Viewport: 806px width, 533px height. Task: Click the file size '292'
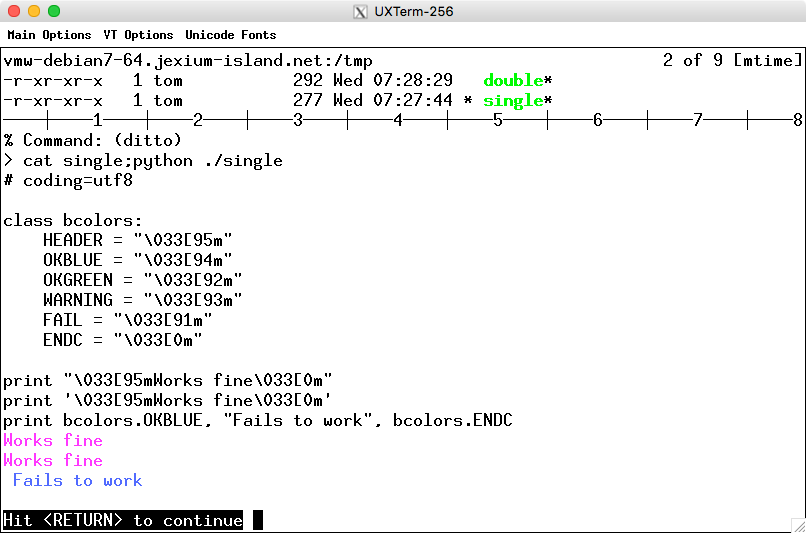click(x=308, y=81)
